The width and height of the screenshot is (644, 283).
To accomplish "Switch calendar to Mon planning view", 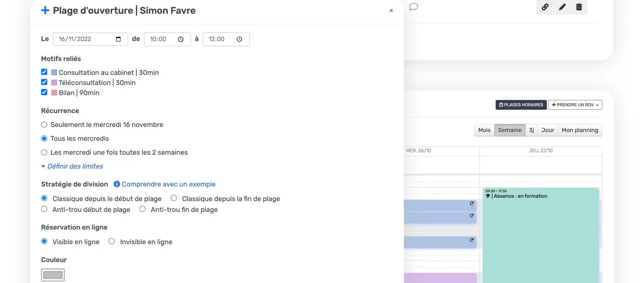I will 580,130.
